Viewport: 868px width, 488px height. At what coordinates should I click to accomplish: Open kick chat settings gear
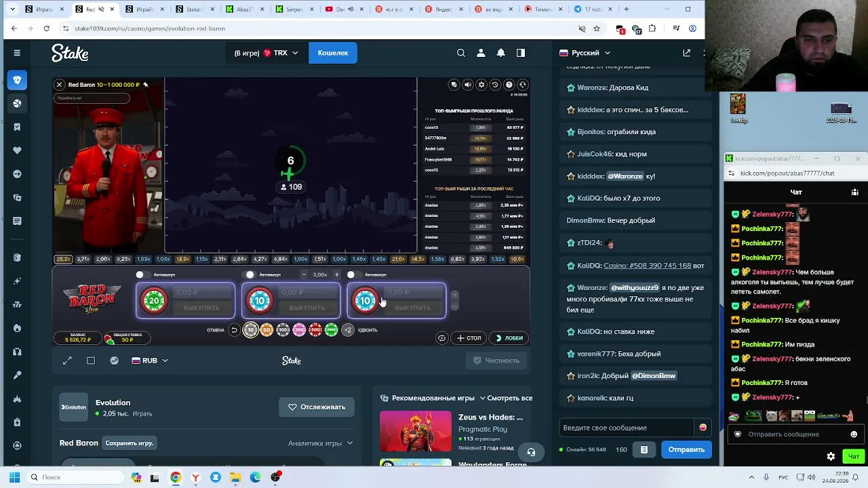point(831,456)
